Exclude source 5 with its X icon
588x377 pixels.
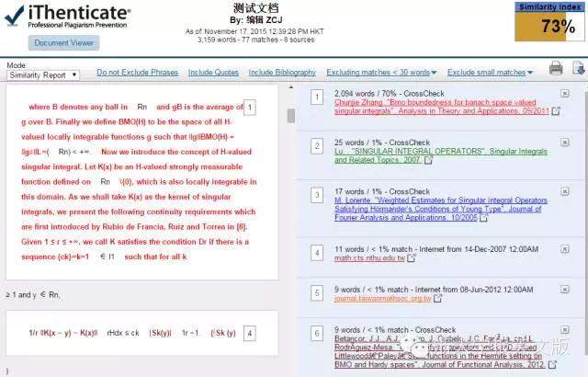pos(565,290)
